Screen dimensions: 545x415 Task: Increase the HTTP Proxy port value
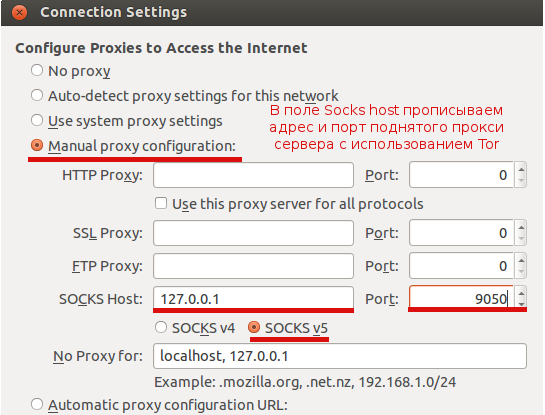(521, 169)
